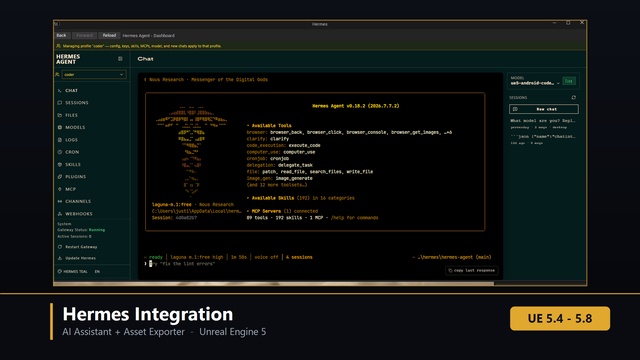Screen dimensions: 640x360
Task: Click copy last response button
Action: click(x=471, y=270)
